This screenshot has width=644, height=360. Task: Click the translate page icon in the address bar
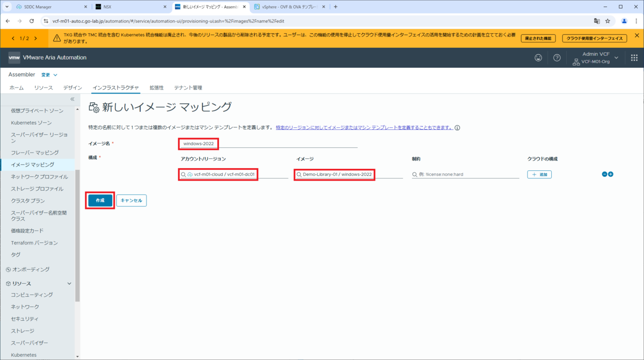[596, 21]
